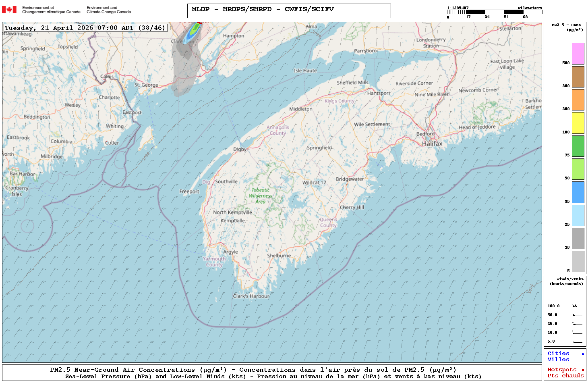The width and height of the screenshot is (588, 383).
Task: Click the red Hotspots marker in legend
Action: click(582, 370)
